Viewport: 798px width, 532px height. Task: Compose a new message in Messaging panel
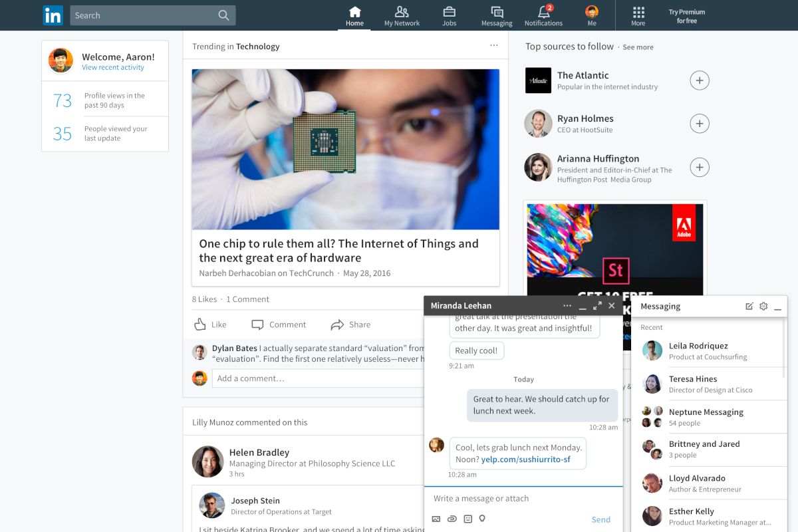[x=749, y=306]
